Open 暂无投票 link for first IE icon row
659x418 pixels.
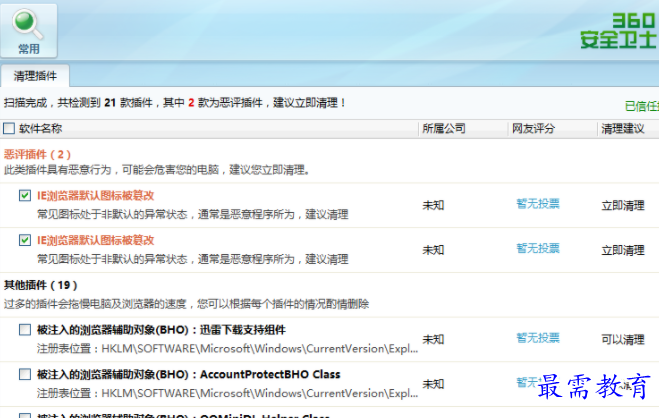click(538, 204)
